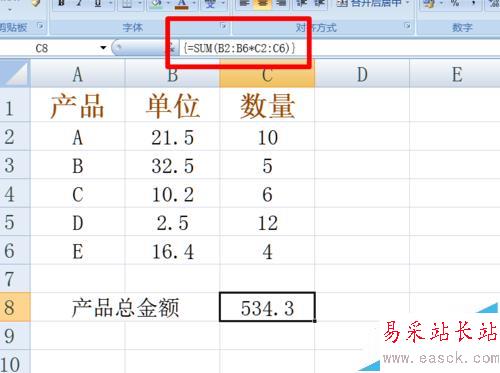Click product cell B in row 3
The image size is (500, 373).
78,165
